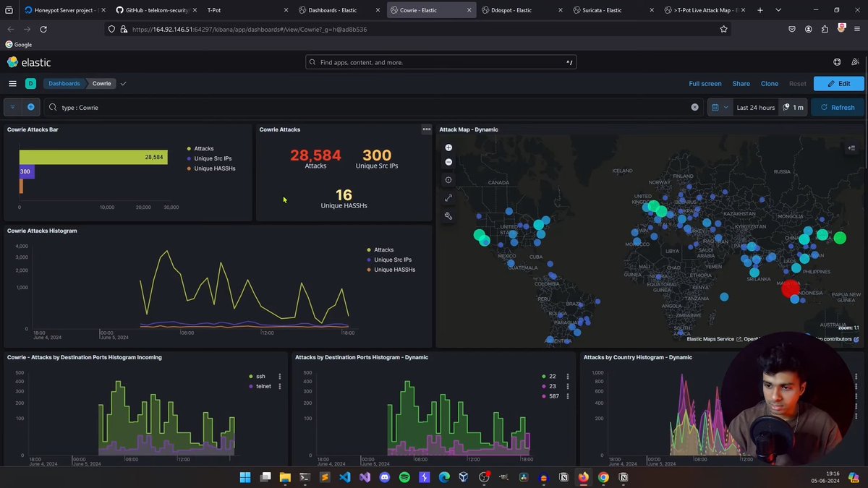Image resolution: width=868 pixels, height=488 pixels.
Task: Open the filter funnel icon below search
Action: point(12,107)
